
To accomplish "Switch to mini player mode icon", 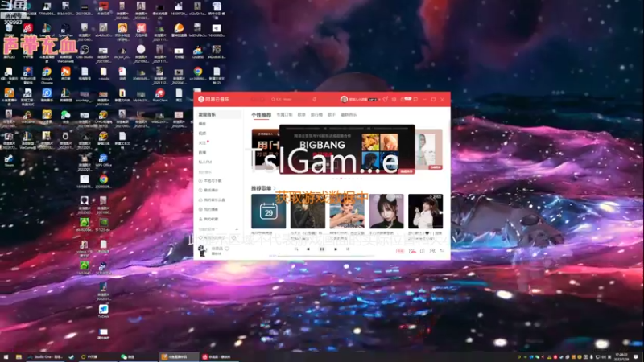I will [416, 99].
